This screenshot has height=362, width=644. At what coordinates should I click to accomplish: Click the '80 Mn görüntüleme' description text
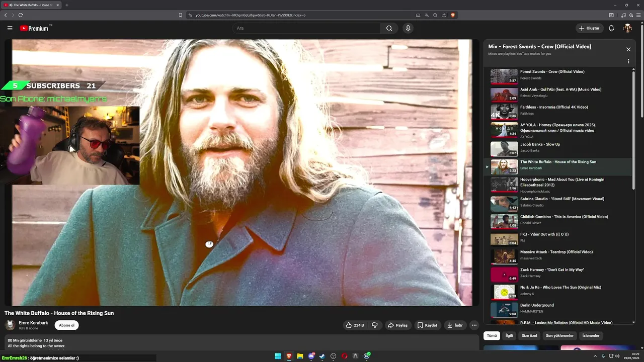(25, 340)
